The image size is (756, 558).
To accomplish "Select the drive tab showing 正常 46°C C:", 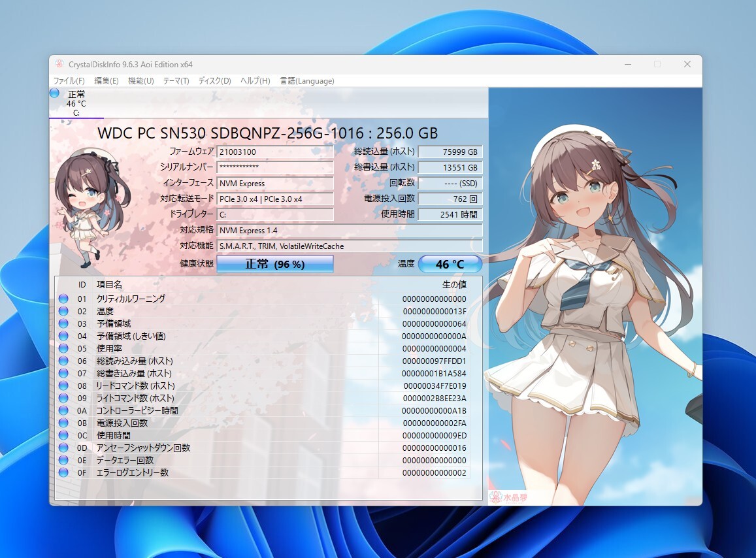I will pos(76,103).
